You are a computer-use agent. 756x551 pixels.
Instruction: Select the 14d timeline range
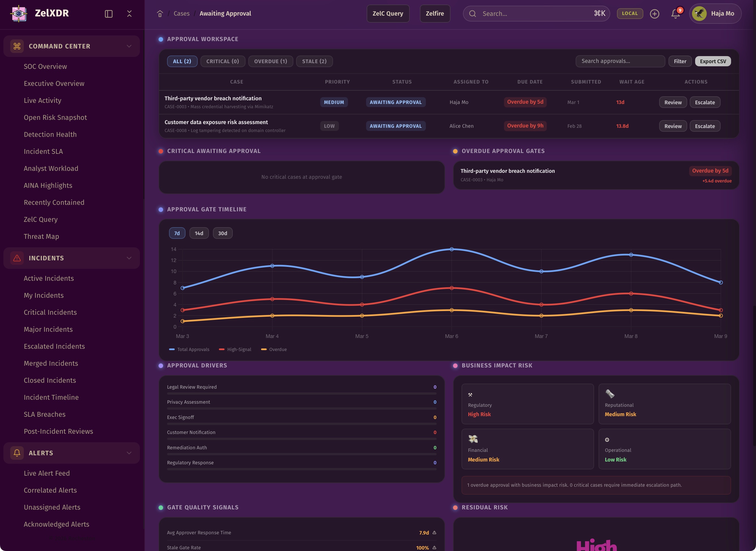pyautogui.click(x=199, y=233)
